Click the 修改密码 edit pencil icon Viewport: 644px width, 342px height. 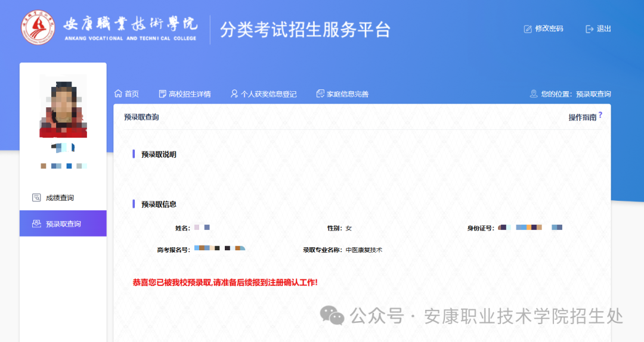click(x=528, y=29)
